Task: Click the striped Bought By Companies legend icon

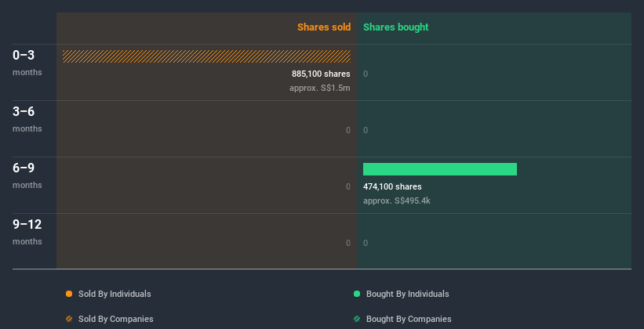Action: (x=357, y=319)
